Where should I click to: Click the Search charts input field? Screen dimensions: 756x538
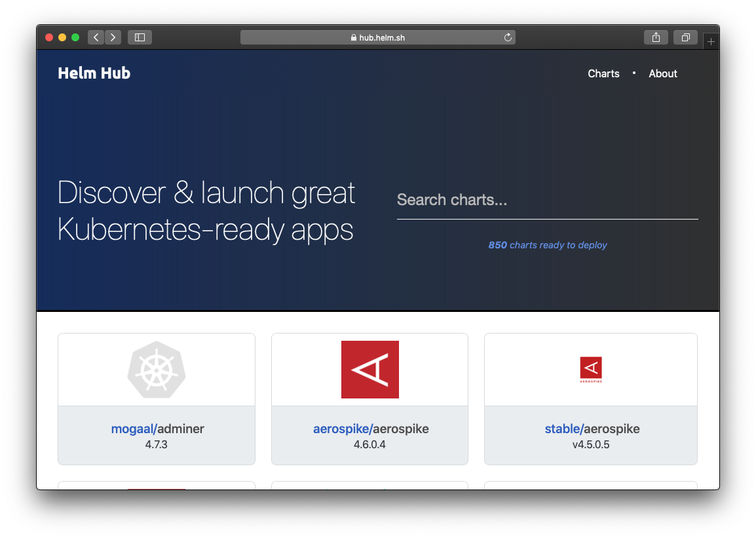[547, 201]
